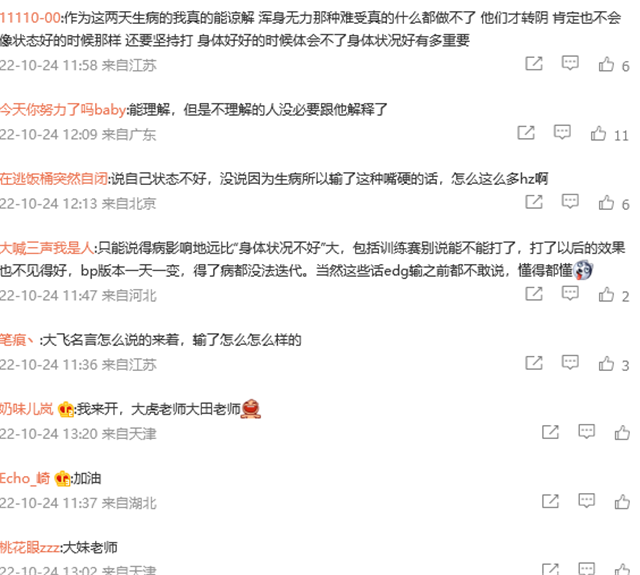Click username 奶味儿岚
Screen dimensions: 640x575
(x=27, y=408)
